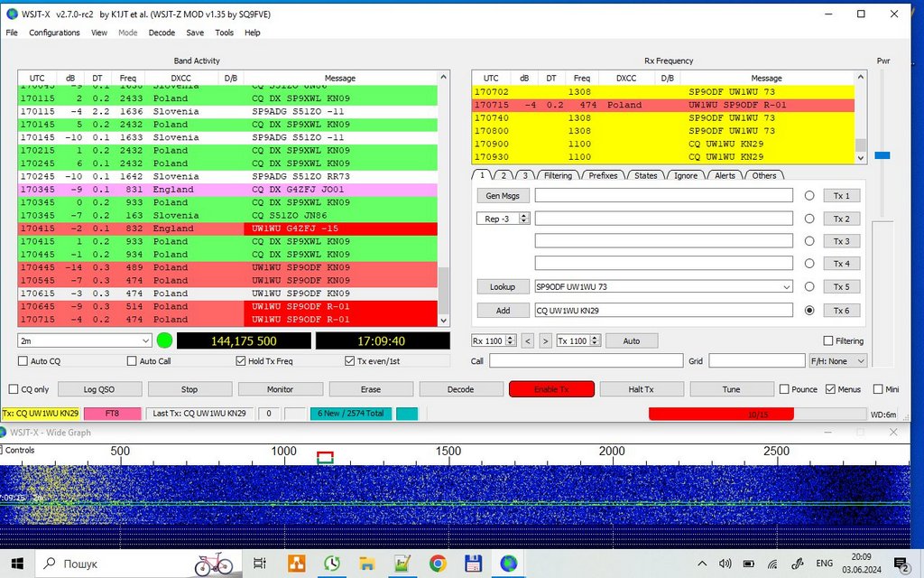
Task: Enable the Filtering checkbox
Action: coord(828,340)
